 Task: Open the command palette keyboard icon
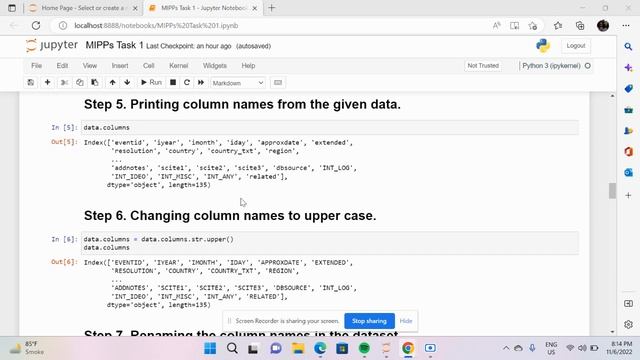(x=278, y=82)
